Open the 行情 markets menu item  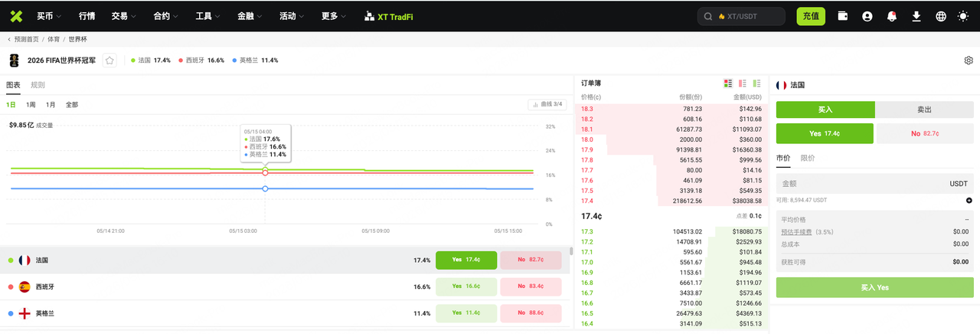87,16
